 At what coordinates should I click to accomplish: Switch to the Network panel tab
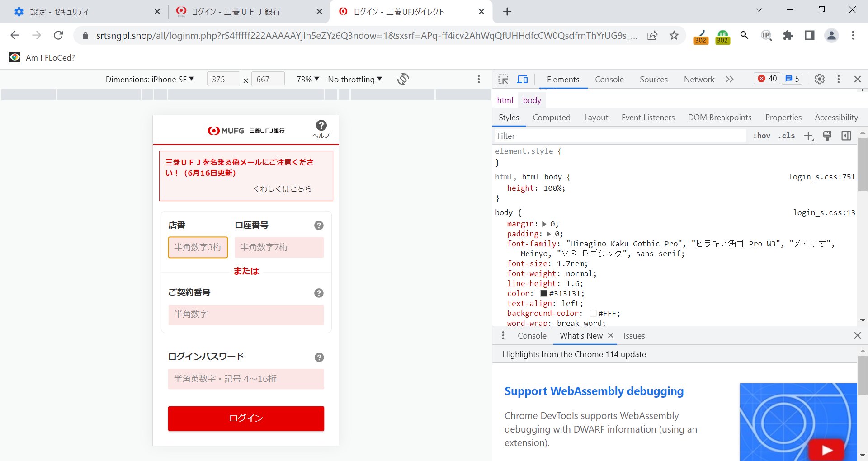[699, 80]
